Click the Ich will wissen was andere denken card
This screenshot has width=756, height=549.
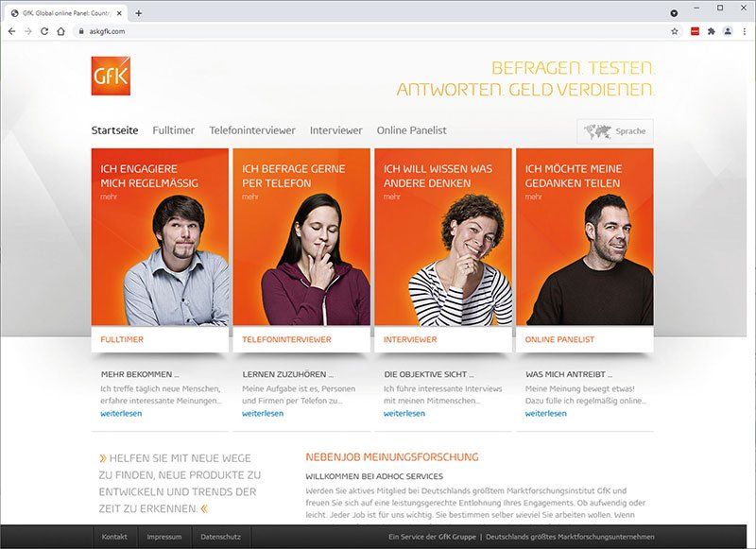pyautogui.click(x=443, y=236)
